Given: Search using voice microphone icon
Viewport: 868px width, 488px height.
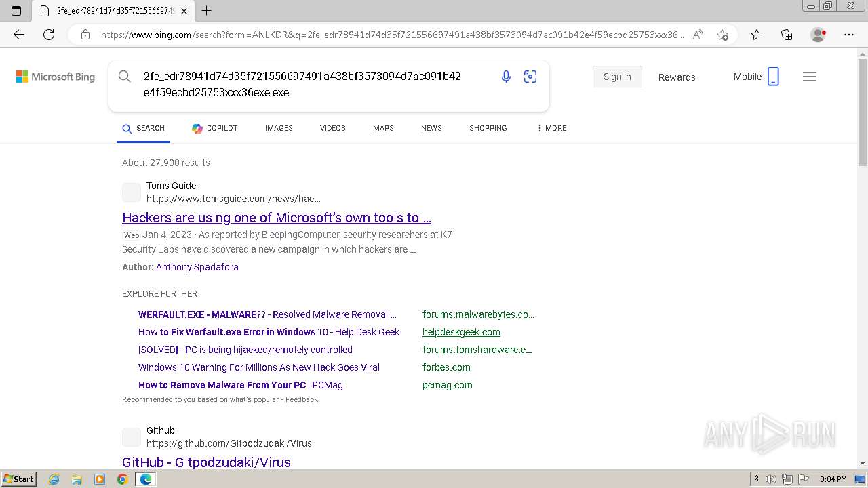Looking at the screenshot, I should (506, 77).
